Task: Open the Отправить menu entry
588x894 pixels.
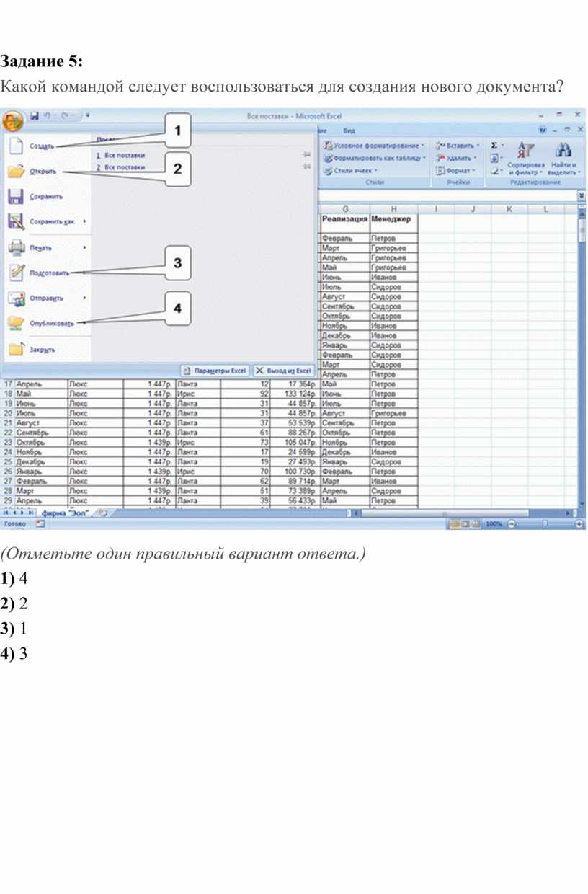Action: [46, 298]
